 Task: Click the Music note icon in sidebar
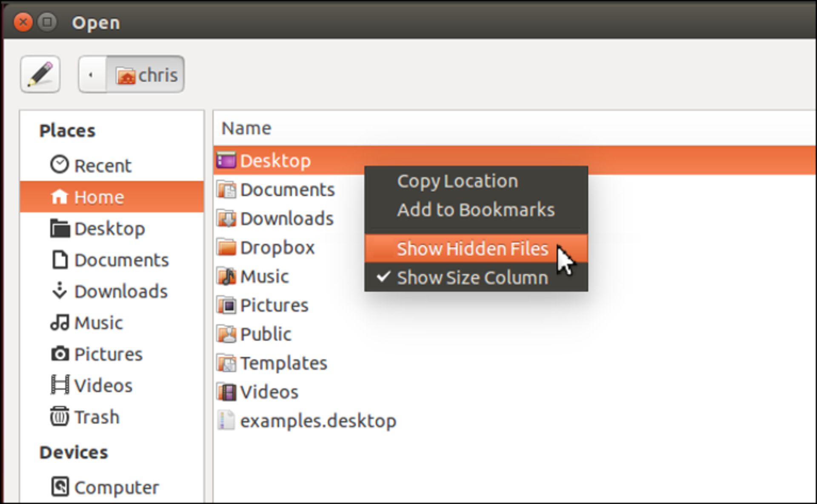click(x=60, y=322)
